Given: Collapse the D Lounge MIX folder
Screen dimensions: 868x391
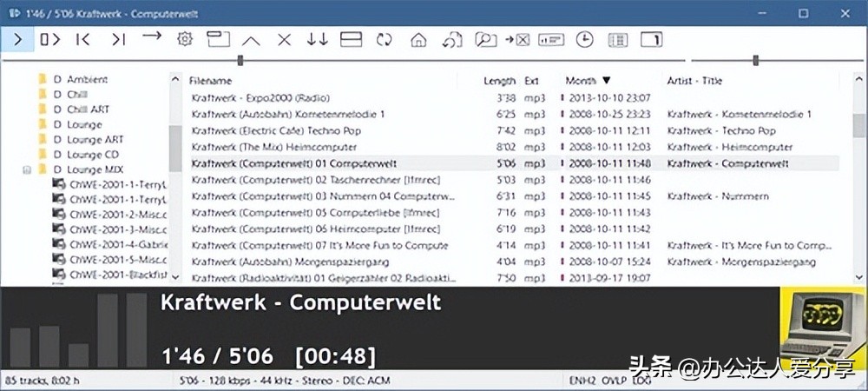Looking at the screenshot, I should click(x=27, y=170).
